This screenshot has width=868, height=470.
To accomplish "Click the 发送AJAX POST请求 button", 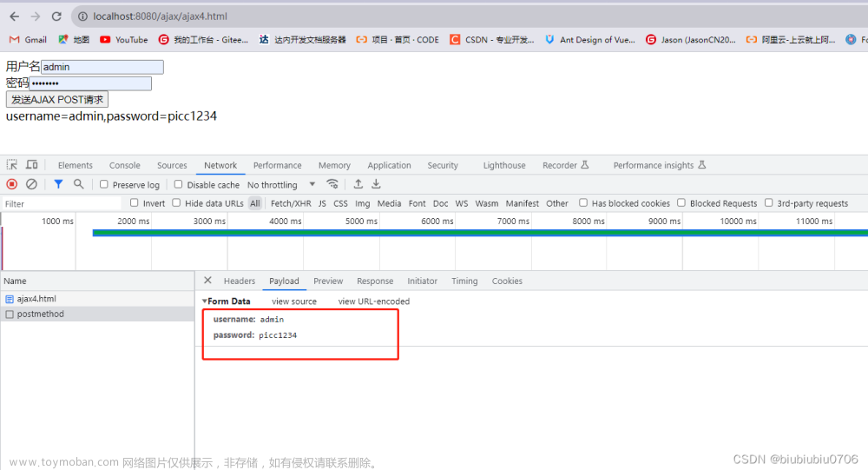I will [57, 100].
